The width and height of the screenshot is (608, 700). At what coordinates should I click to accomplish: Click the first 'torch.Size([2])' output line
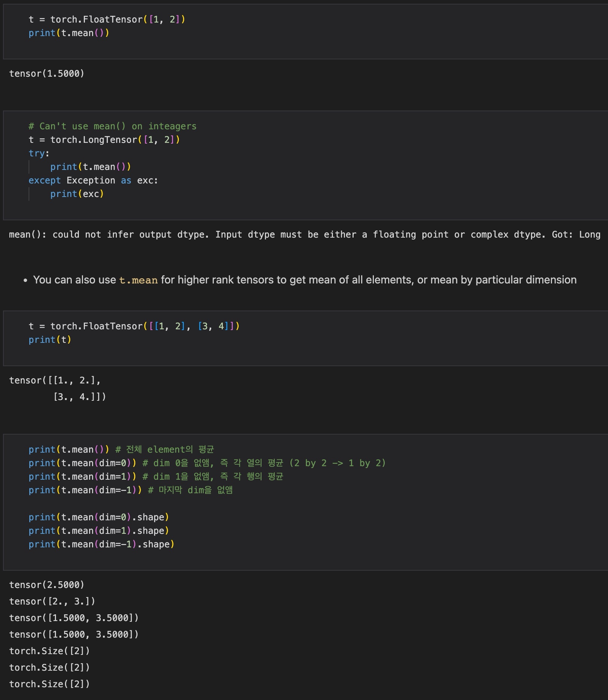click(x=50, y=651)
